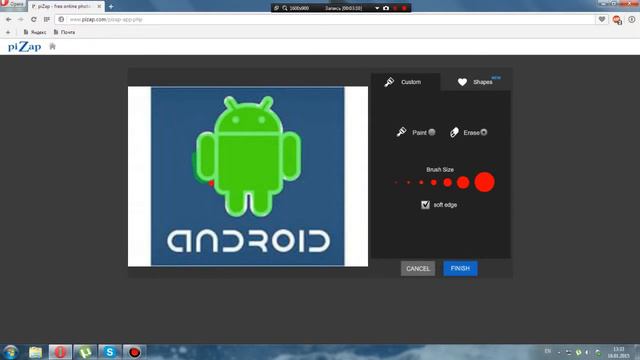Toggle the soft edge checkbox
640x360 pixels.
pos(425,205)
